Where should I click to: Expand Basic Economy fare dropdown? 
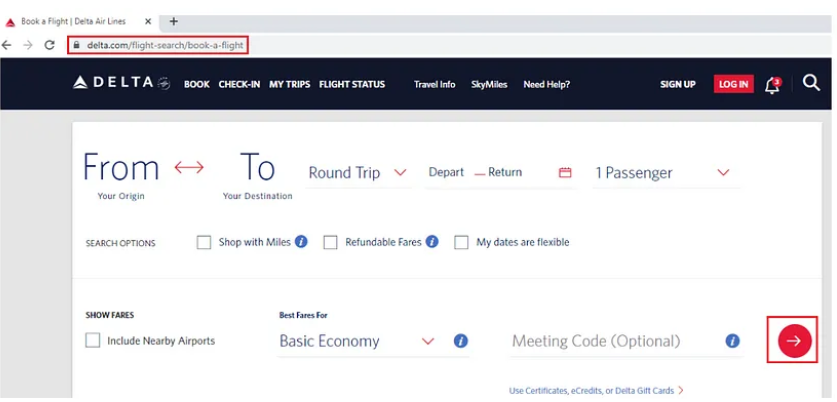[x=357, y=341]
